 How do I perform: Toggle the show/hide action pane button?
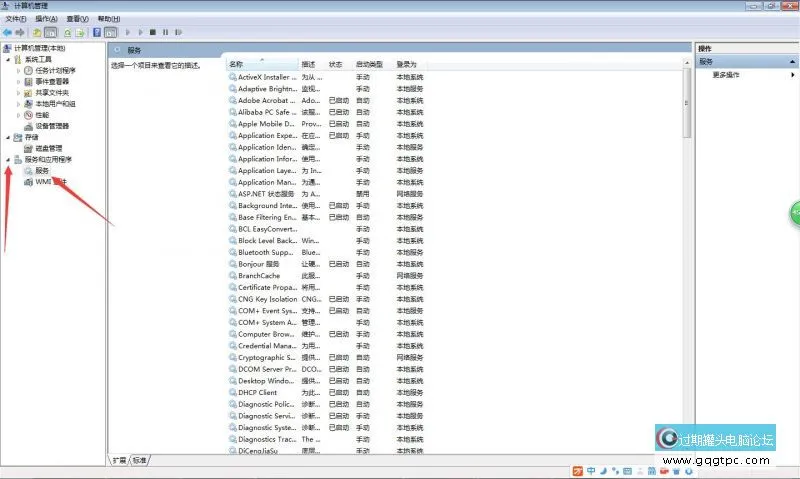coord(111,32)
